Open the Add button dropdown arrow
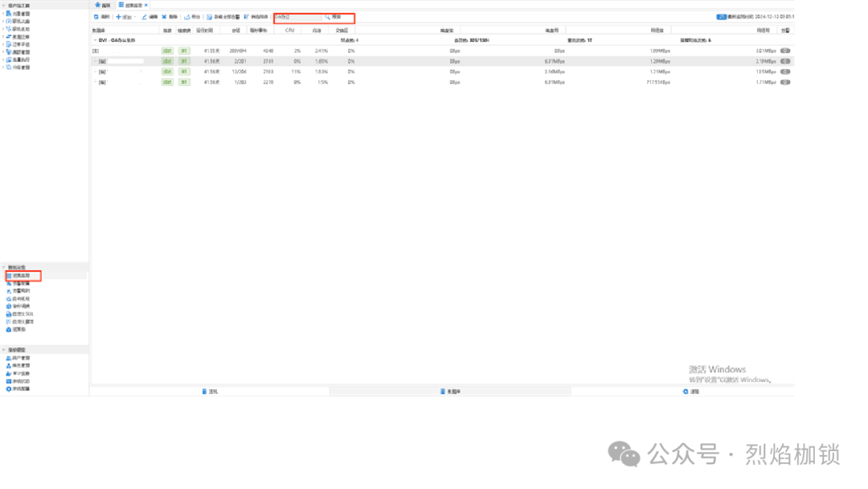This screenshot has height=489, width=868. coord(135,17)
